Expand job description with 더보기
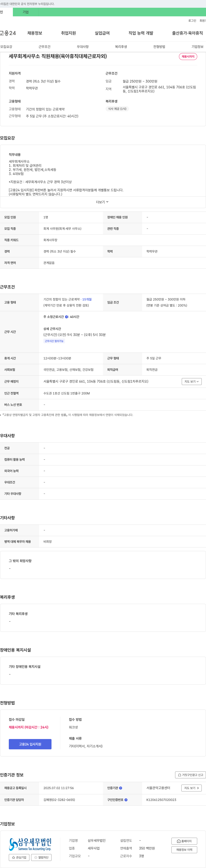206x868 pixels. [x=102, y=202]
